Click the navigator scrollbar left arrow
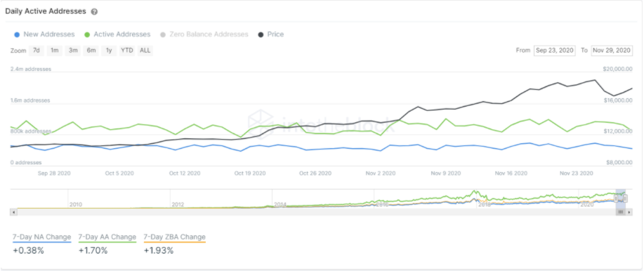This screenshot has height=271, width=644. [13, 212]
